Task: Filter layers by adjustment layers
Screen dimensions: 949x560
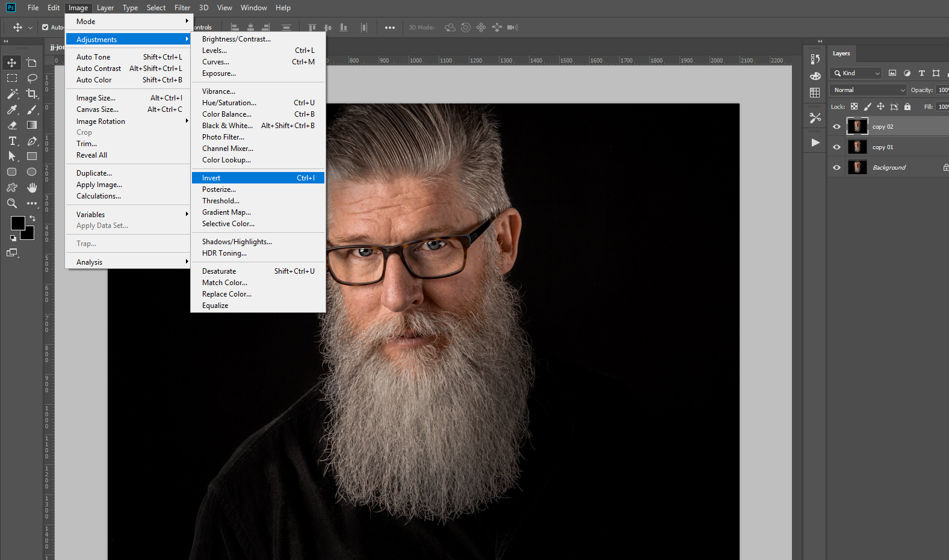Action: 907,73
